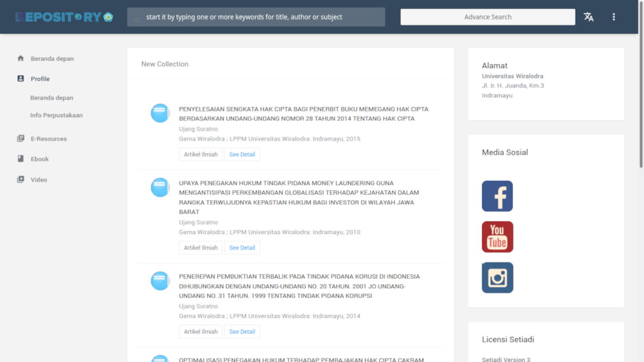Click Setiadi Version 3 text

[x=506, y=359]
